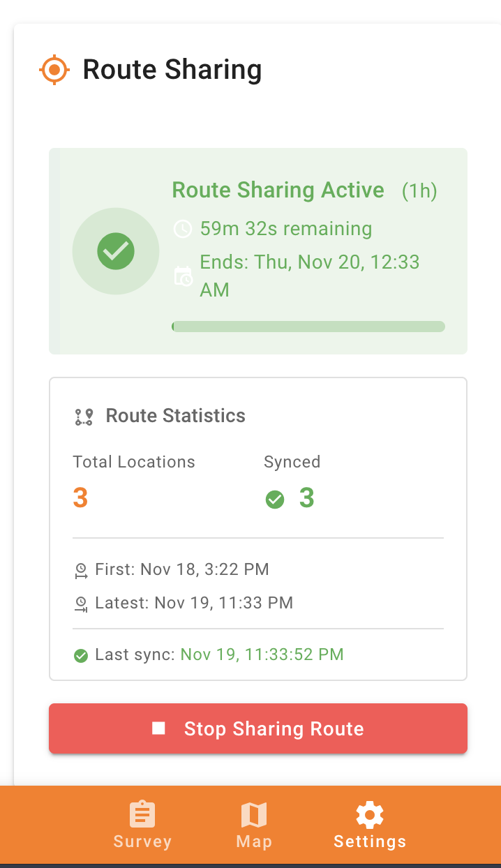The width and height of the screenshot is (501, 868).
Task: Click the location pin icon beside Latest timestamp
Action: pyautogui.click(x=82, y=603)
